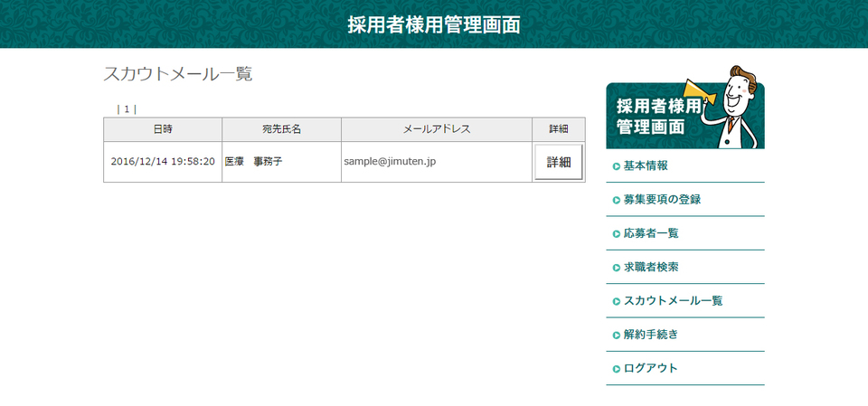The image size is (868, 406).
Task: Click arrow bullet icon beside 基本情報
Action: pyautogui.click(x=616, y=166)
